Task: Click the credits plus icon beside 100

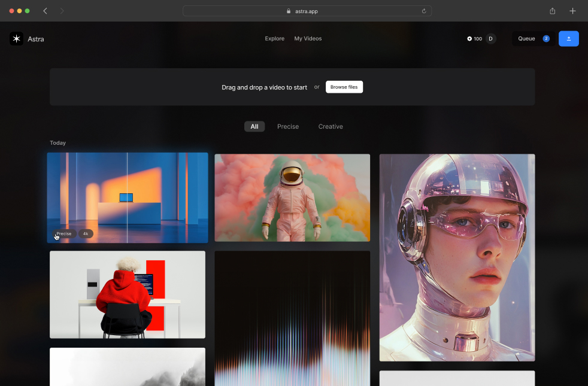Action: coord(469,38)
